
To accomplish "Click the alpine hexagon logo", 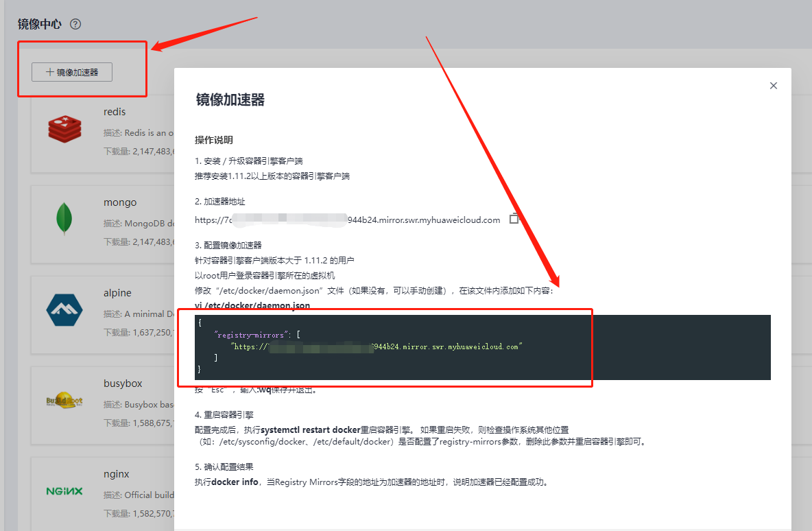I will pyautogui.click(x=64, y=310).
